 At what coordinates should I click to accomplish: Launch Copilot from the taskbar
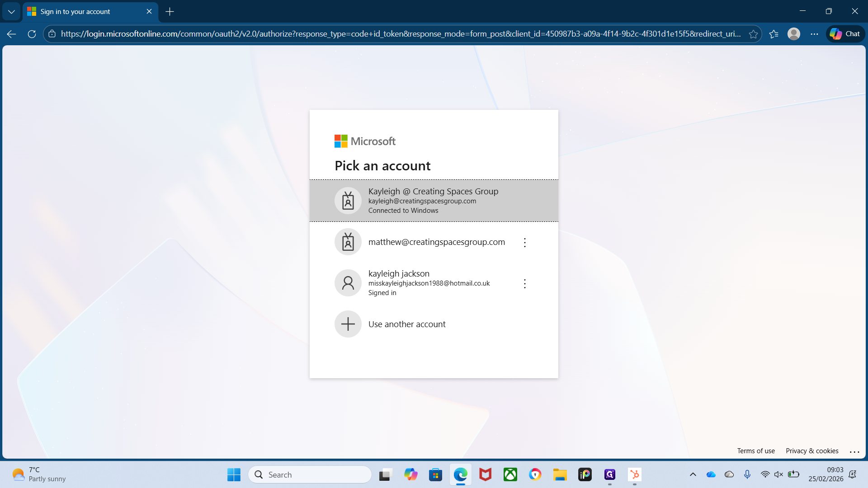pos(410,474)
